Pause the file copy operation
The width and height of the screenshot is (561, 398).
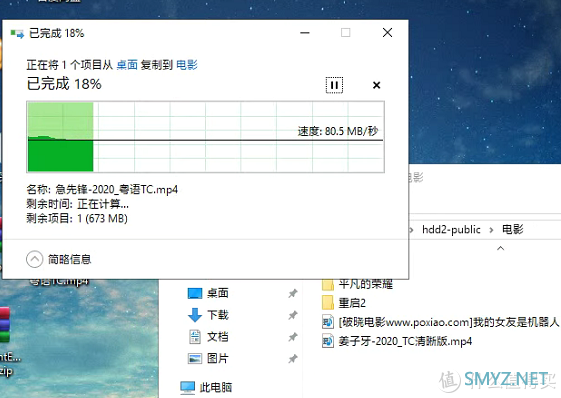(334, 85)
